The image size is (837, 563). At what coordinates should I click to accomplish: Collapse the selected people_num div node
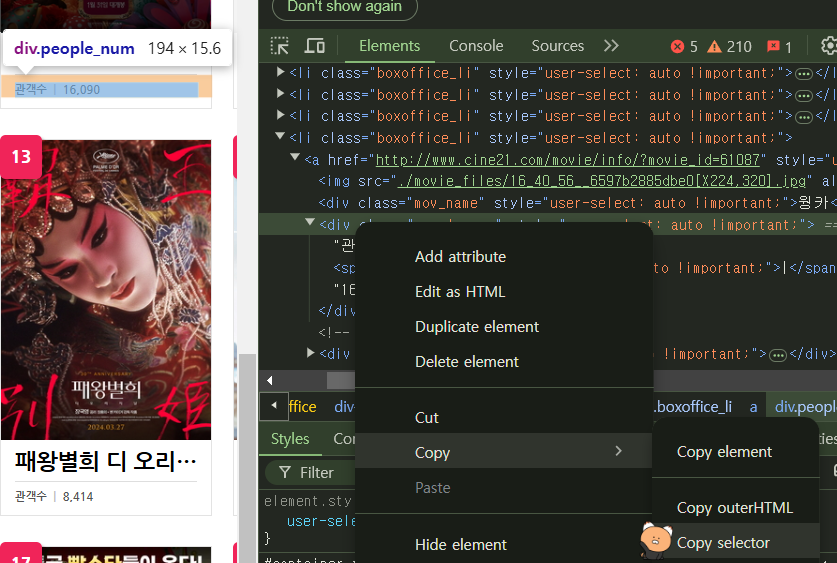click(x=310, y=223)
